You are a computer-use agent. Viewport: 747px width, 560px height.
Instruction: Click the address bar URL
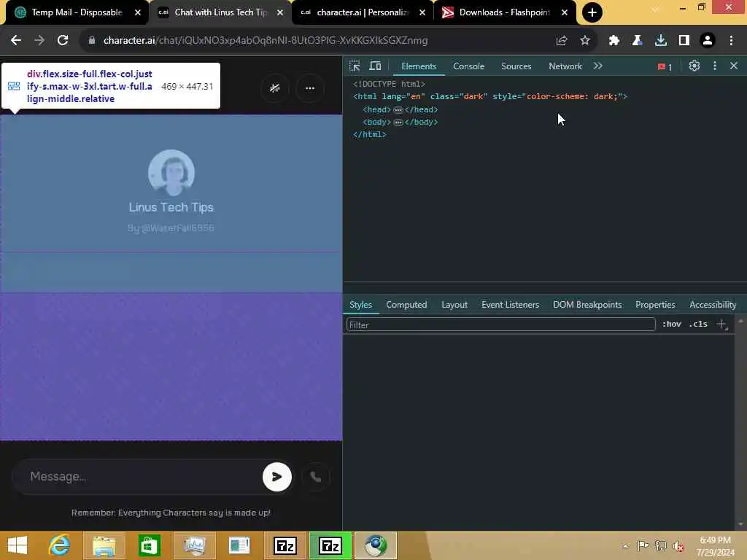pyautogui.click(x=266, y=41)
